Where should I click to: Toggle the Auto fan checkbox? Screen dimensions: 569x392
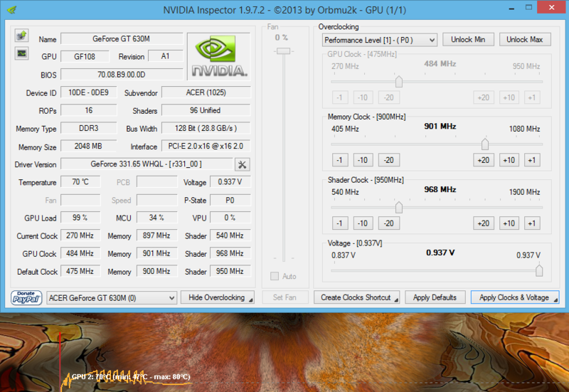pos(275,276)
